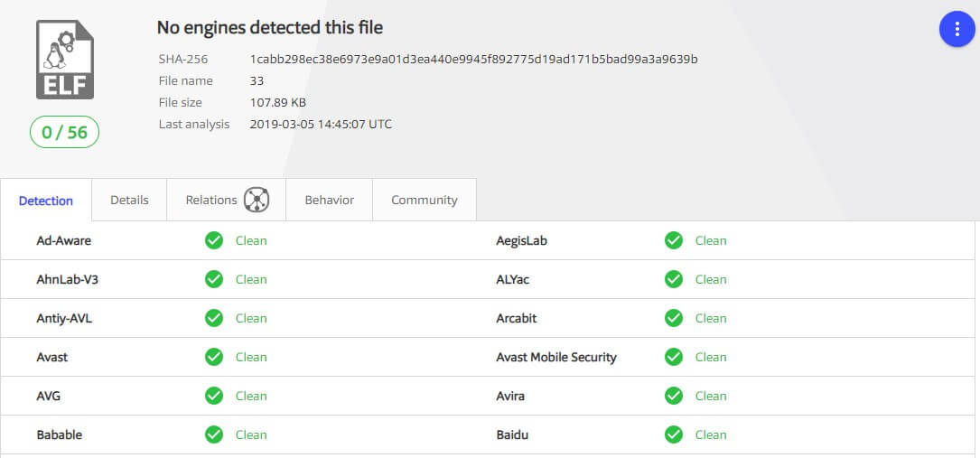The image size is (980, 458).
Task: Click the green checkmark beside Ad-Aware
Action: point(214,240)
